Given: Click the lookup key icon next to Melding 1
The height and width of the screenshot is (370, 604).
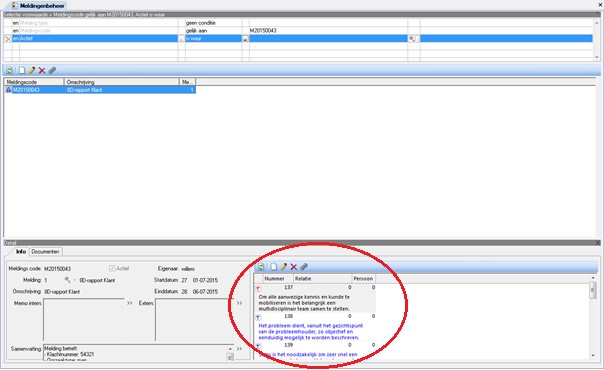Looking at the screenshot, I should (67, 280).
